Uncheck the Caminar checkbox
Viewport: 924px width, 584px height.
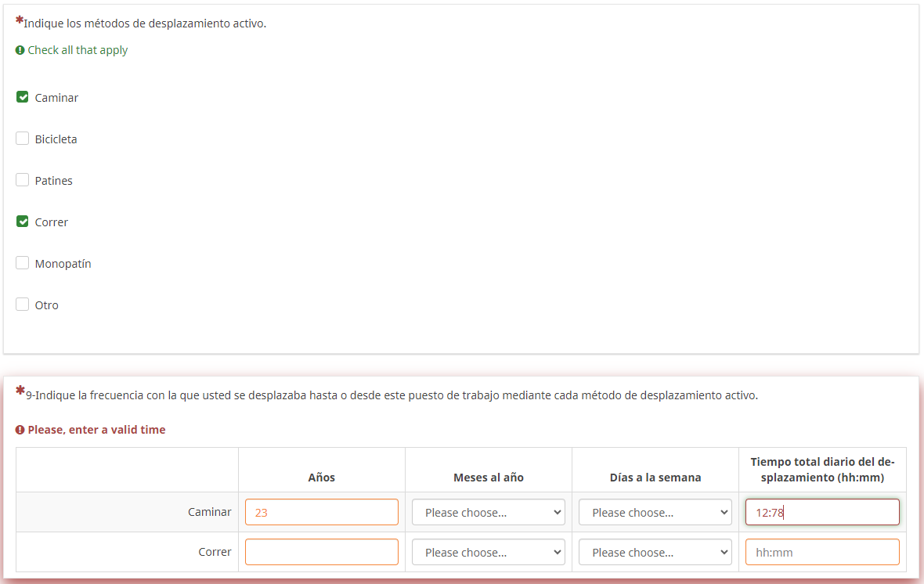[23, 98]
